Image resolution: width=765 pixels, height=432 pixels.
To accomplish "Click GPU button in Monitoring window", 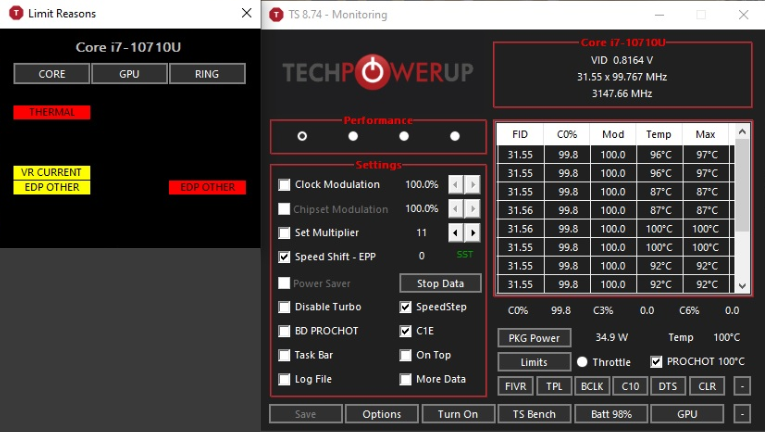I will click(687, 414).
